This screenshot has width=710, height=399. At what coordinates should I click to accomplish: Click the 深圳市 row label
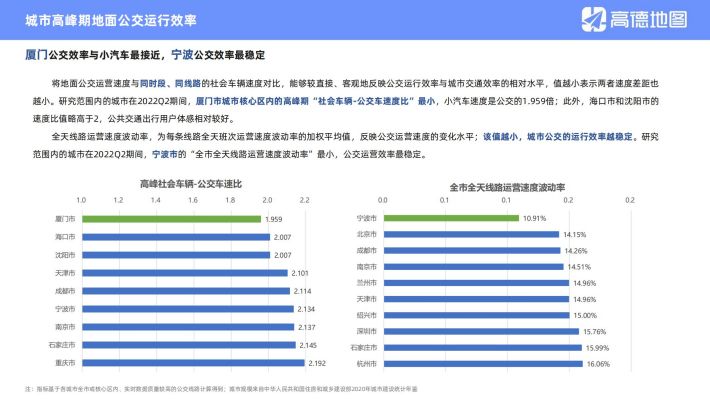[x=367, y=331]
